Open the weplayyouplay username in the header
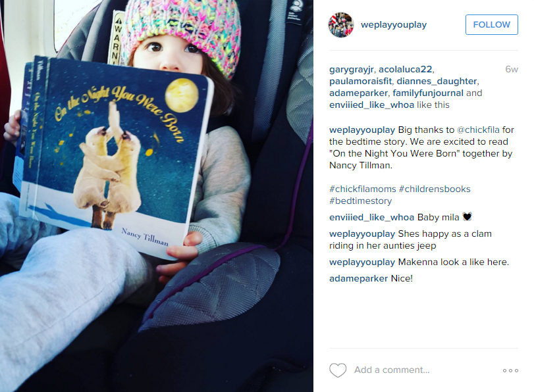The width and height of the screenshot is (534, 392). [x=393, y=25]
